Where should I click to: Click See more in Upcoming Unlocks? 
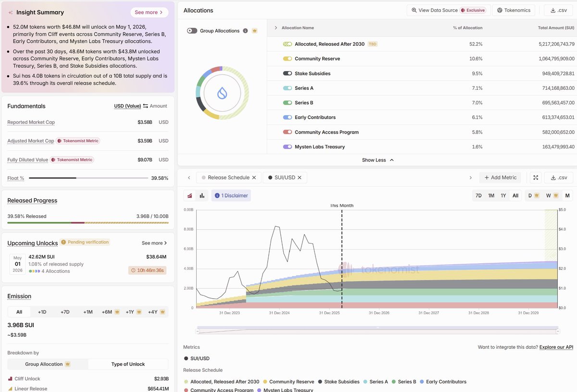click(x=154, y=243)
